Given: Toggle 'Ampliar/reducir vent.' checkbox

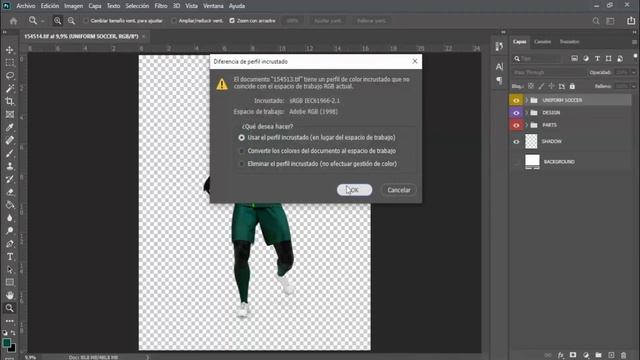Looking at the screenshot, I should click(174, 21).
